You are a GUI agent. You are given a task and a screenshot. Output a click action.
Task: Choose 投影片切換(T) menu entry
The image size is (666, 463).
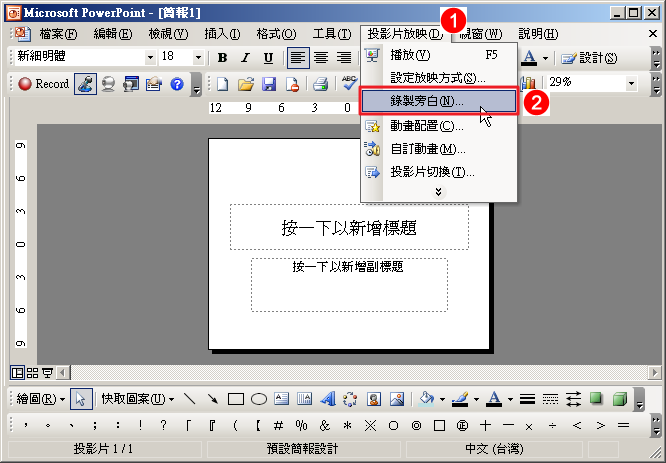[439, 172]
